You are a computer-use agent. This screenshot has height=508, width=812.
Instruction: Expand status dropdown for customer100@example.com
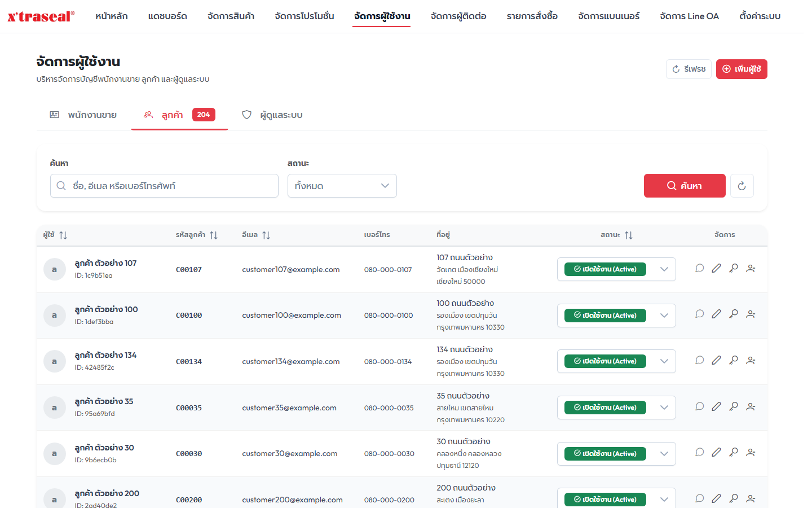pos(664,316)
